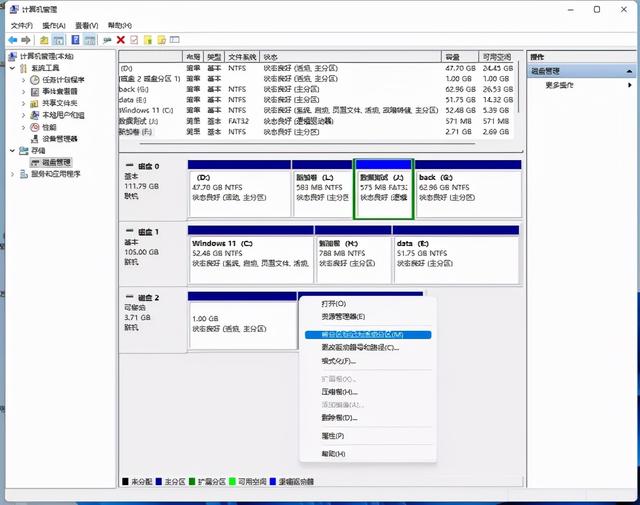The image size is (640, 505).
Task: Click 更多操作 in the actions pane
Action: (x=560, y=85)
